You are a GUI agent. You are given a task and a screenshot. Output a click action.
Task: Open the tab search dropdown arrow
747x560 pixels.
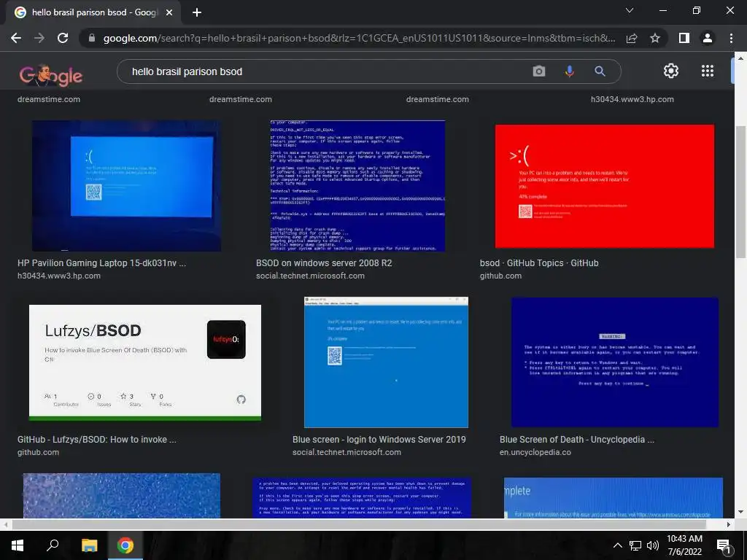coord(630,10)
